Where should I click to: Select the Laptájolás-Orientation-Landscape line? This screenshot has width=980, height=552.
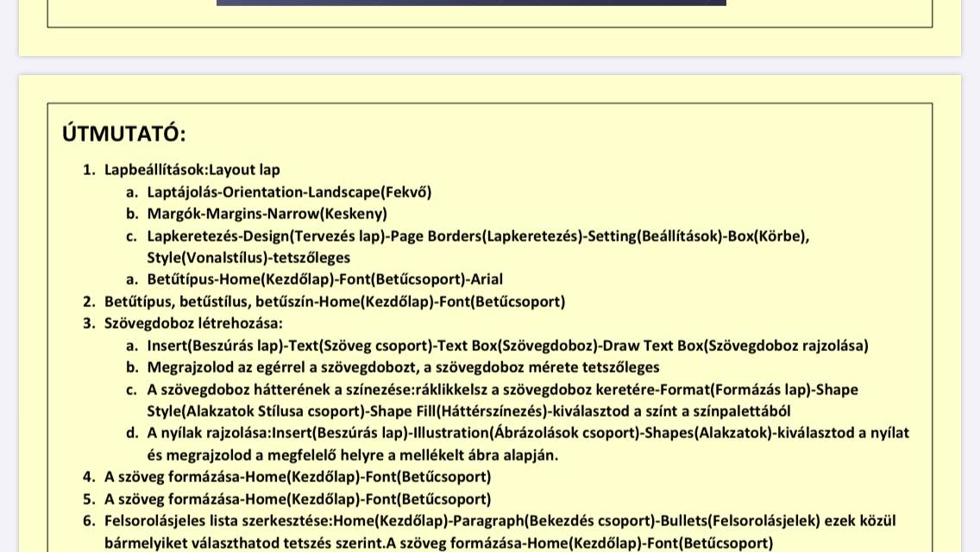click(289, 192)
